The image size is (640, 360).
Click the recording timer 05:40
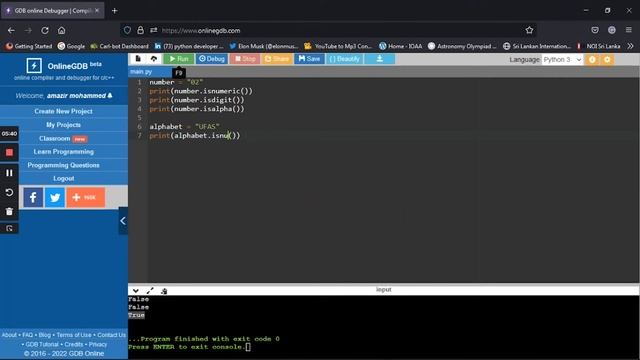pyautogui.click(x=9, y=133)
